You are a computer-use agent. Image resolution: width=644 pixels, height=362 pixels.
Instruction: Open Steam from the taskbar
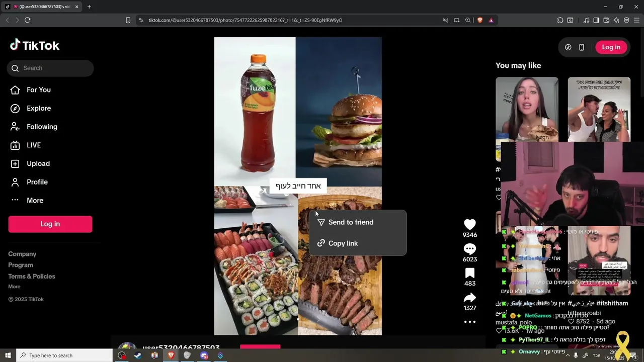pos(138,355)
